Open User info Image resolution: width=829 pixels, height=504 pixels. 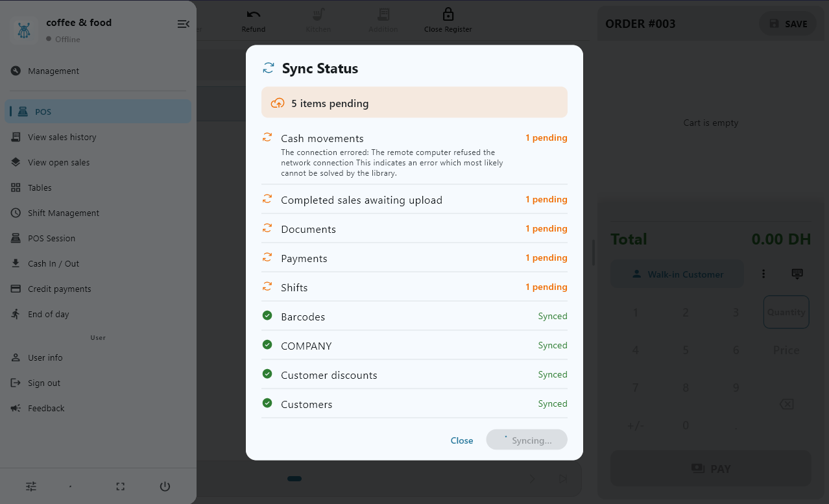[98, 357]
